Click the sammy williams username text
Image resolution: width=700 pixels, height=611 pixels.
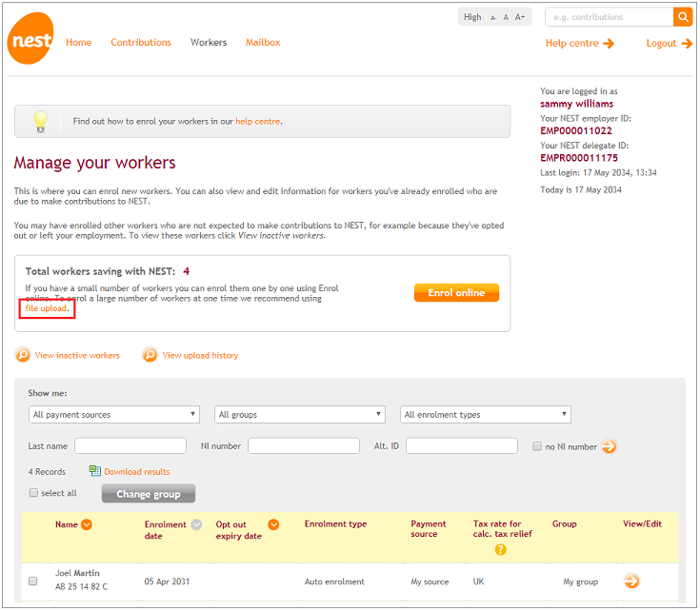point(577,104)
